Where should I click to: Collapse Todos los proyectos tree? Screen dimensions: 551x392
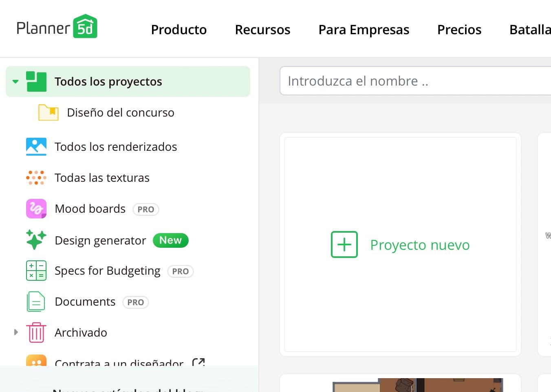(x=15, y=81)
